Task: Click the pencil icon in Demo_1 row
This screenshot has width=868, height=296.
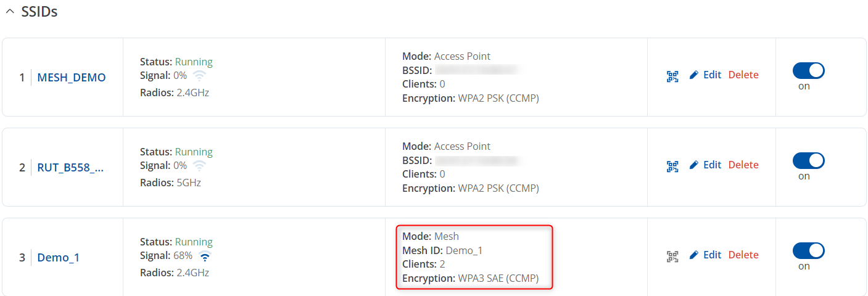Action: (694, 255)
